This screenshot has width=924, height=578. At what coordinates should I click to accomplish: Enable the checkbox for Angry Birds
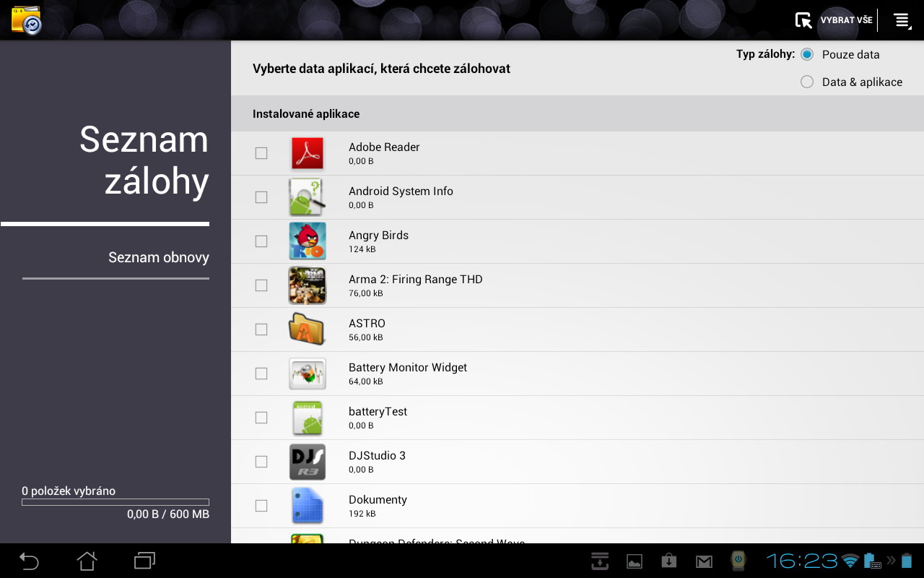261,241
